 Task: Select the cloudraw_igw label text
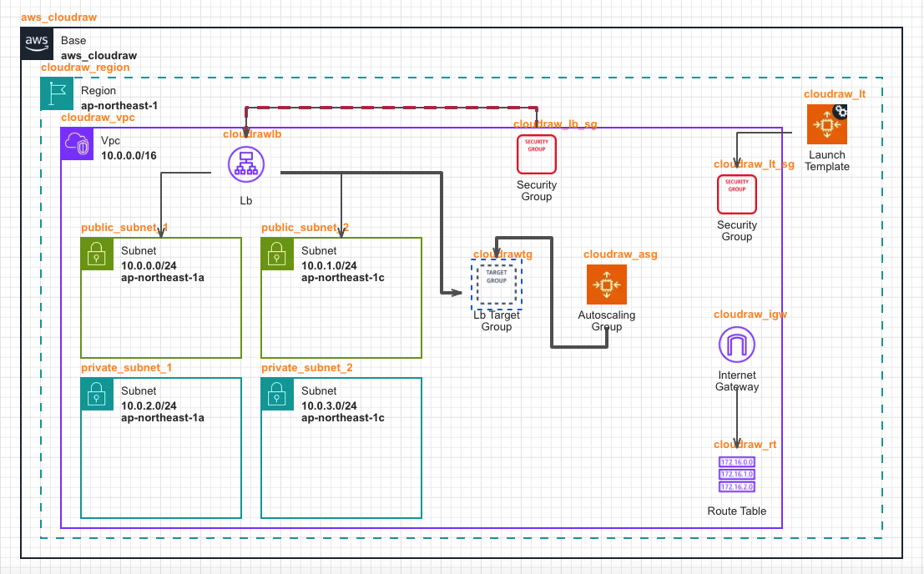click(x=750, y=315)
